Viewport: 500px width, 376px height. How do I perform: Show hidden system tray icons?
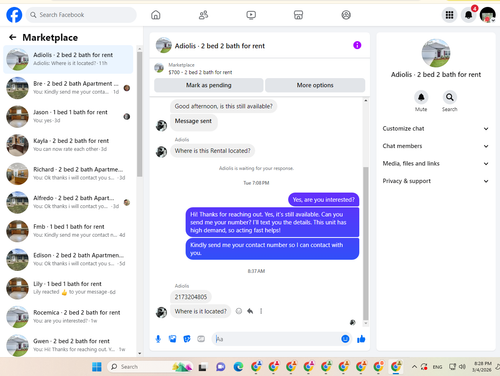click(x=414, y=367)
